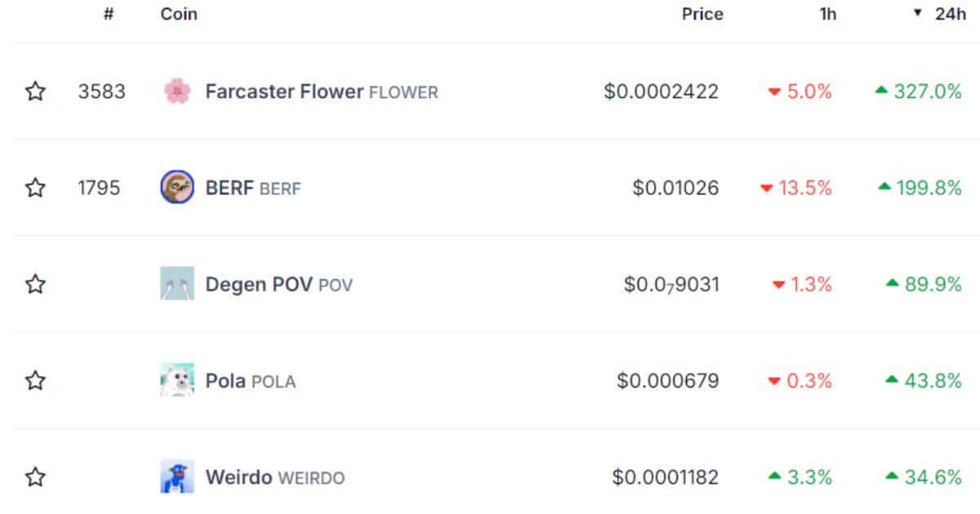The image size is (980, 514).
Task: Click the Weirdo coin avatar icon
Action: tap(176, 476)
